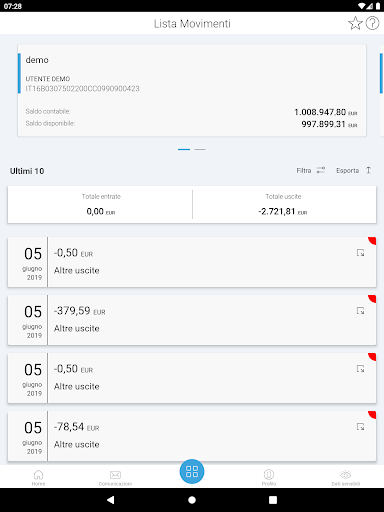The width and height of the screenshot is (384, 512).
Task: Select the first page indicator dash
Action: pyautogui.click(x=184, y=149)
